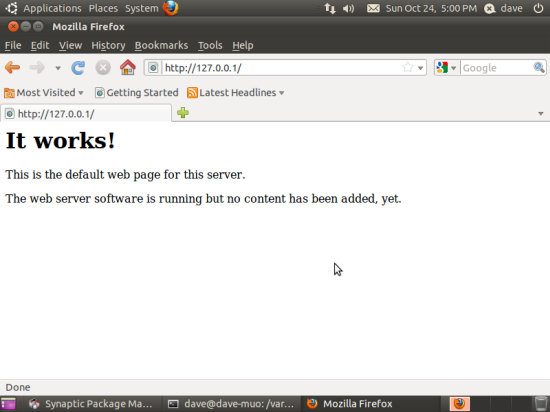
Task: Switch to Synaptic Package Manager in taskbar
Action: click(91, 404)
